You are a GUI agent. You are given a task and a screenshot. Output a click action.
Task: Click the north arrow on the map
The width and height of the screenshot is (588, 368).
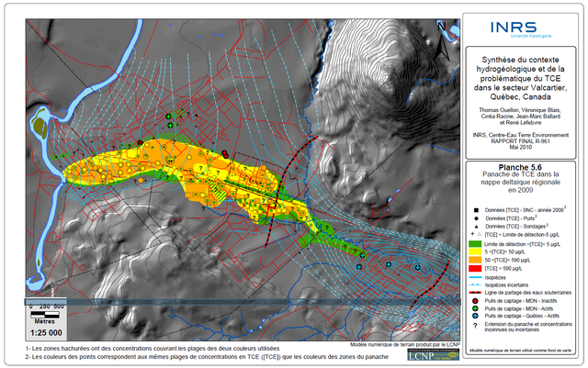point(443,41)
